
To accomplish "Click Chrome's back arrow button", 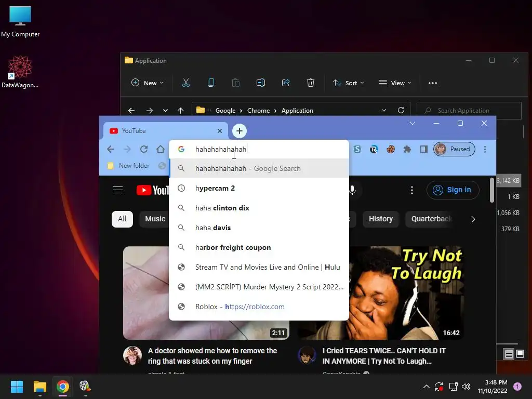I will [x=111, y=149].
